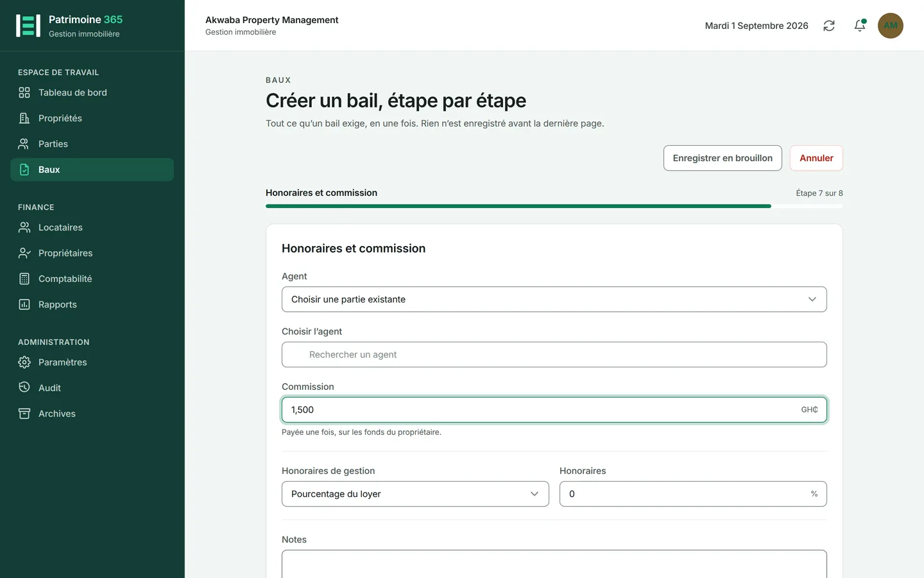Click the Parties people icon
The width and height of the screenshot is (924, 578).
coord(24,144)
